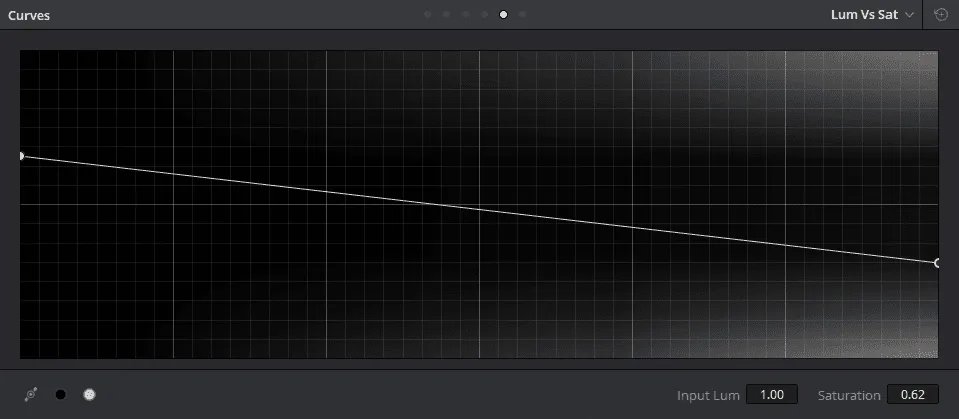Reset the Lum Vs Sat curve
Screen dimensions: 959x419
[940, 15]
